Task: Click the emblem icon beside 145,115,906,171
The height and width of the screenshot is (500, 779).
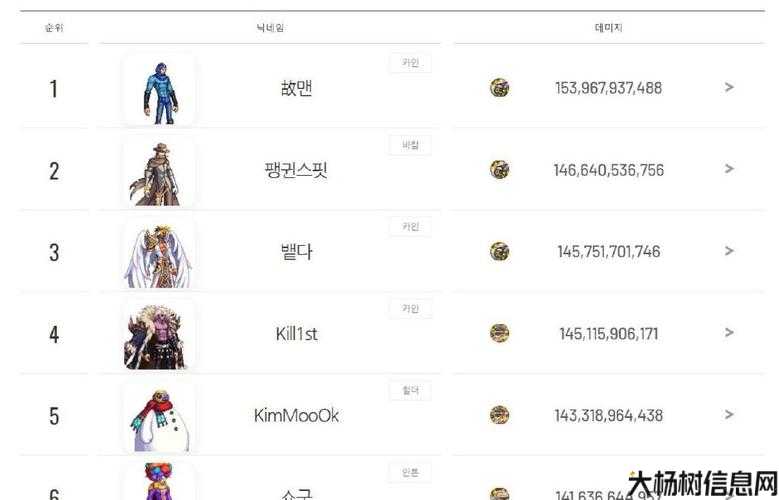Action: click(499, 333)
